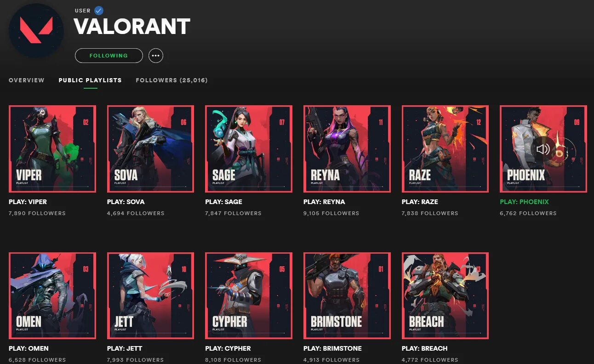Open the Jett playlist cover
Image resolution: width=594 pixels, height=364 pixels.
(x=150, y=296)
